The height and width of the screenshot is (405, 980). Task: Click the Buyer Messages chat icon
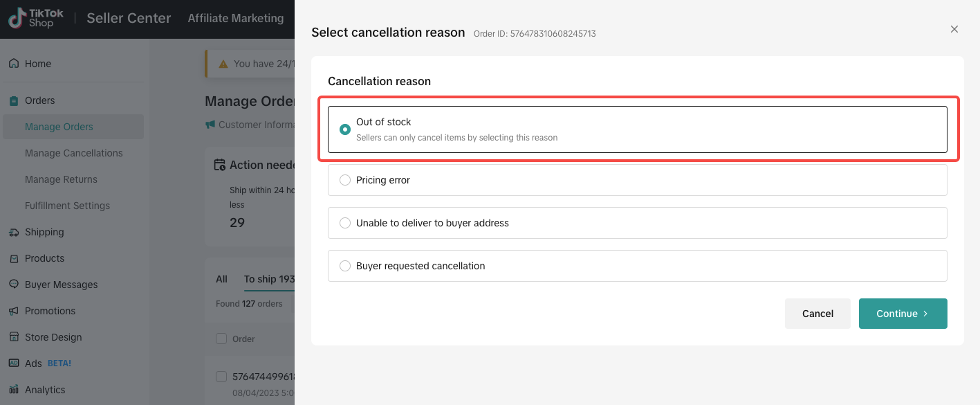[x=14, y=285]
